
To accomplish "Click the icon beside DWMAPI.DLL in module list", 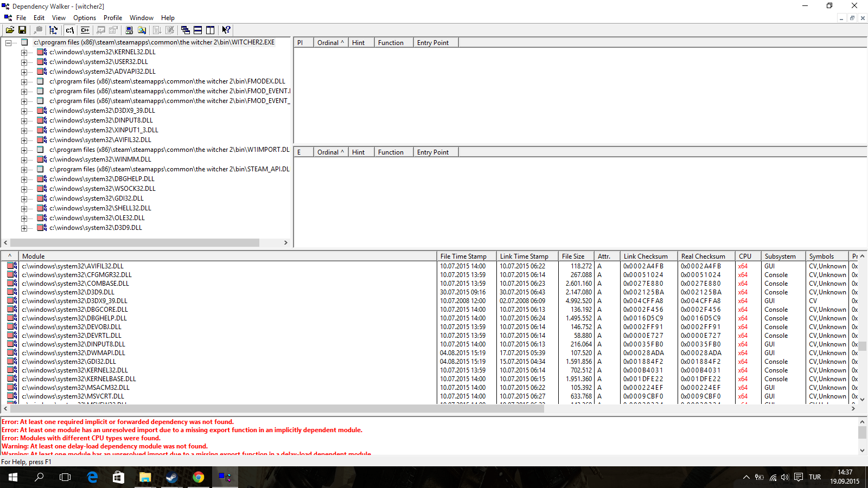I will 12,353.
